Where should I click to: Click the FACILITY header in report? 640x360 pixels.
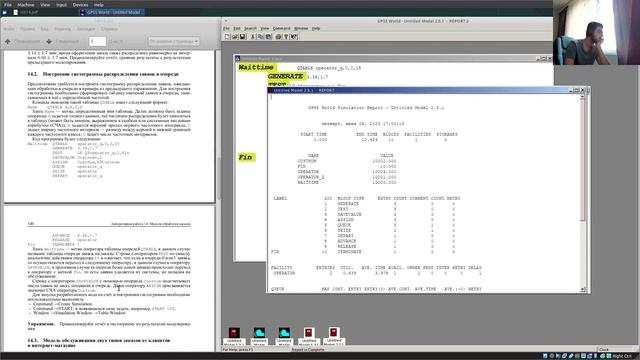(282, 268)
